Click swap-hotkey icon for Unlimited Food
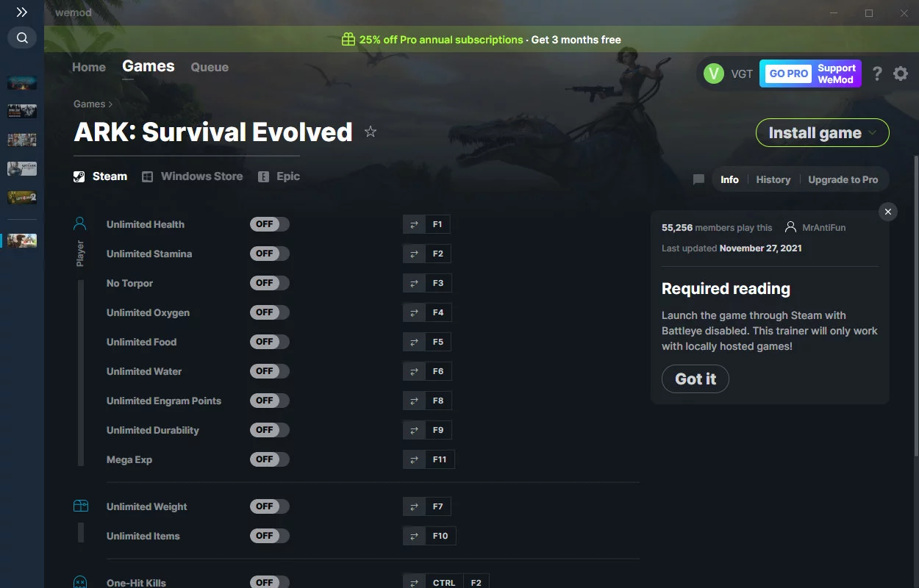 414,342
